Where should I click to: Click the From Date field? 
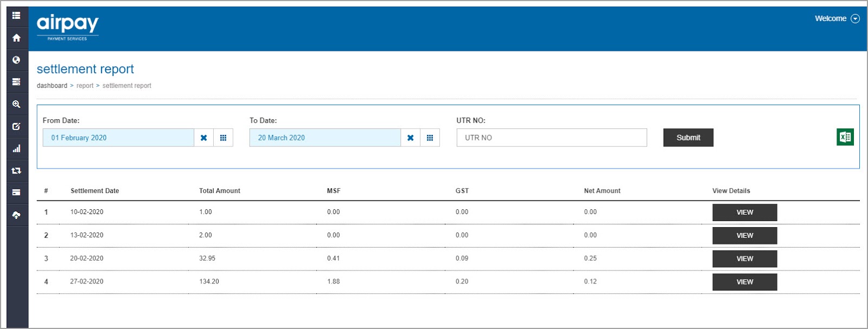(118, 138)
